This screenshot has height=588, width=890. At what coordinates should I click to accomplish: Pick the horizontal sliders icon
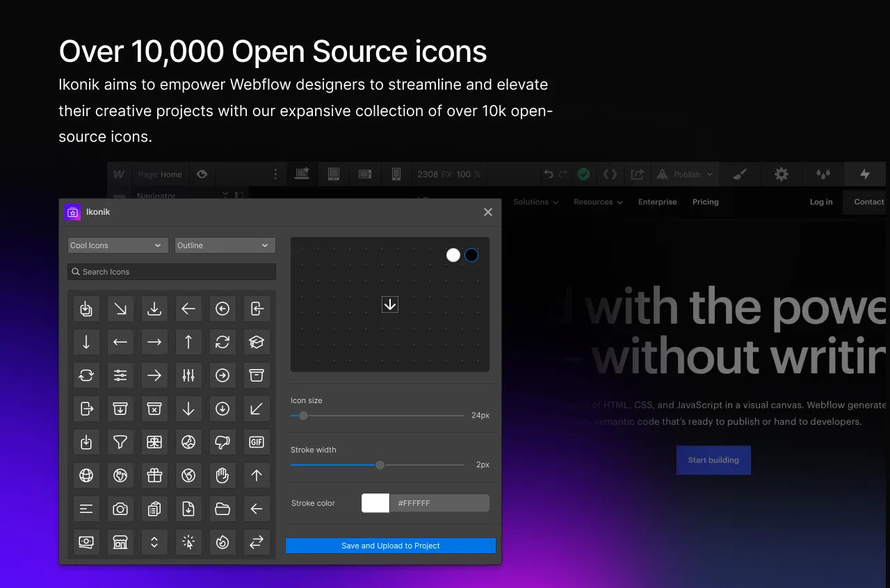120,375
